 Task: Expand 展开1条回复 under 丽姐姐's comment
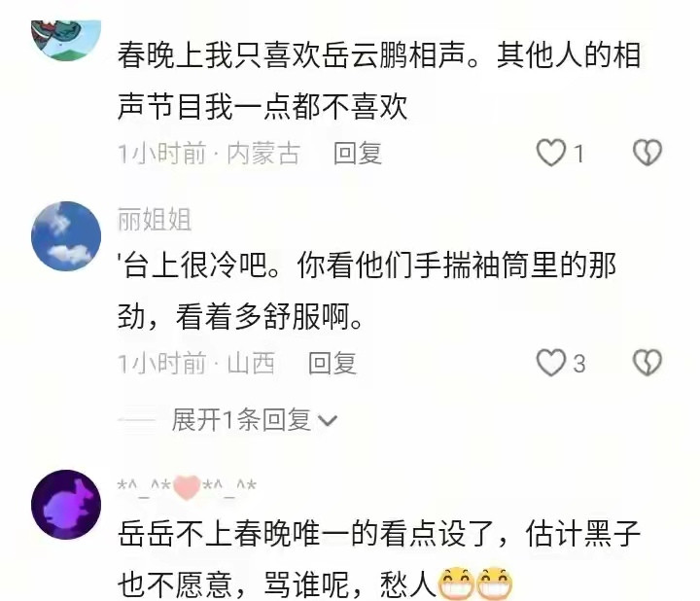tap(241, 420)
